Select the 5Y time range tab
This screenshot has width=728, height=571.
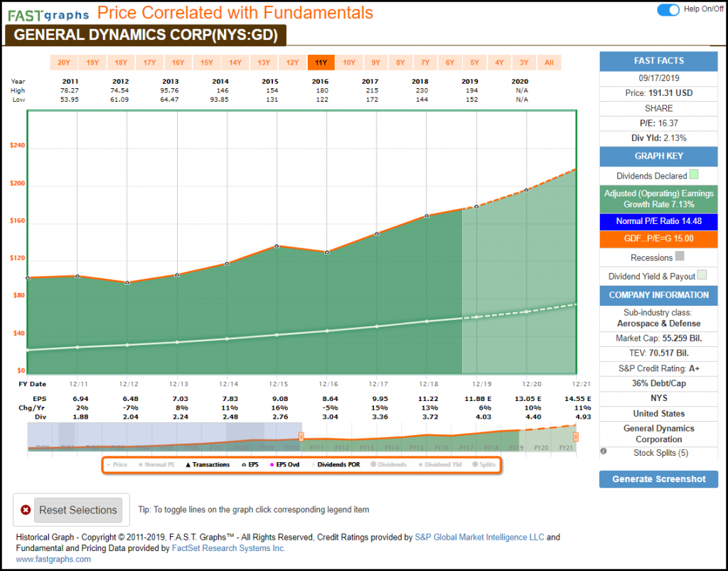pyautogui.click(x=474, y=63)
